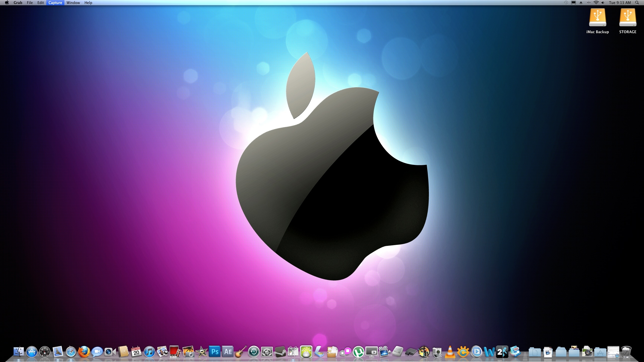Launch After Effects from the Dock

click(x=228, y=352)
